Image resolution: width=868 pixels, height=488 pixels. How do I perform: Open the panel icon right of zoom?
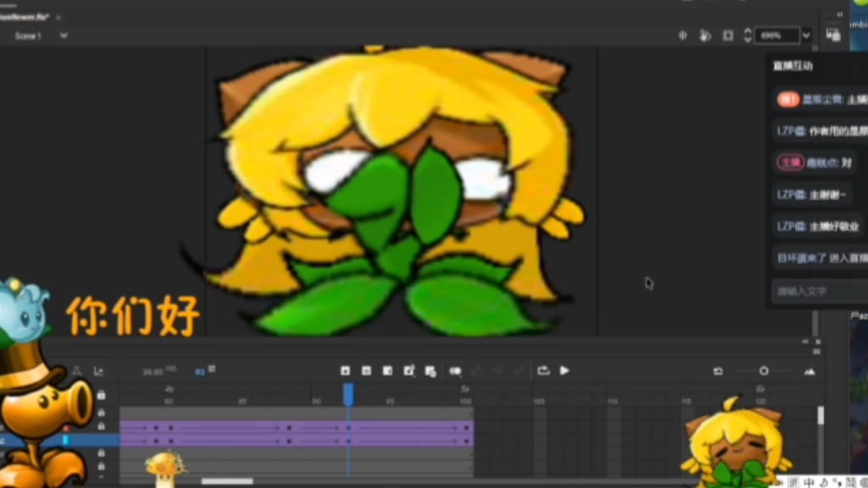[x=833, y=35]
